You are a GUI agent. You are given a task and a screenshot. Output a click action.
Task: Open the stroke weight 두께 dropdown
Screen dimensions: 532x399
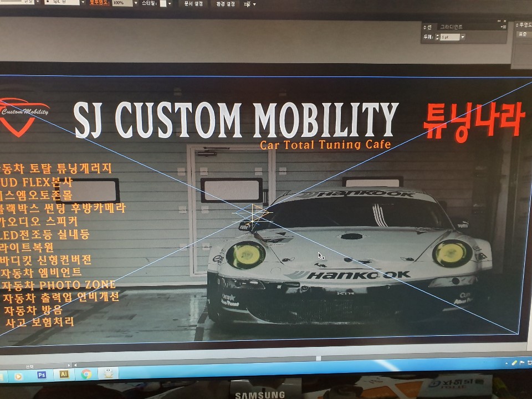(463, 37)
